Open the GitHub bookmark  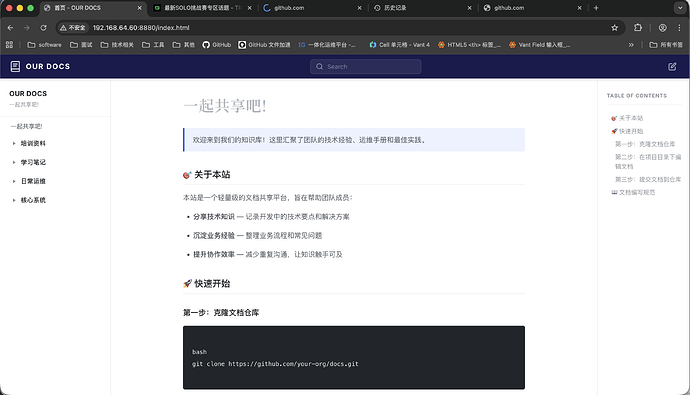(x=217, y=44)
